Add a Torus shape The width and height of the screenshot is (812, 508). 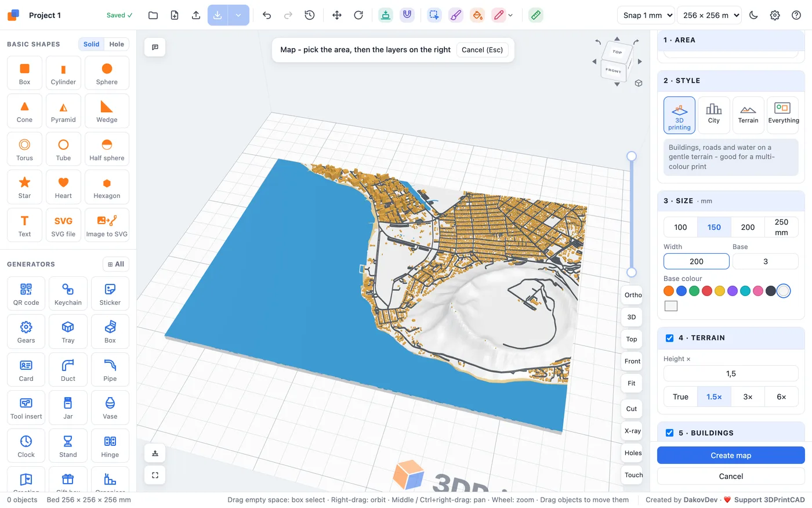coord(24,150)
